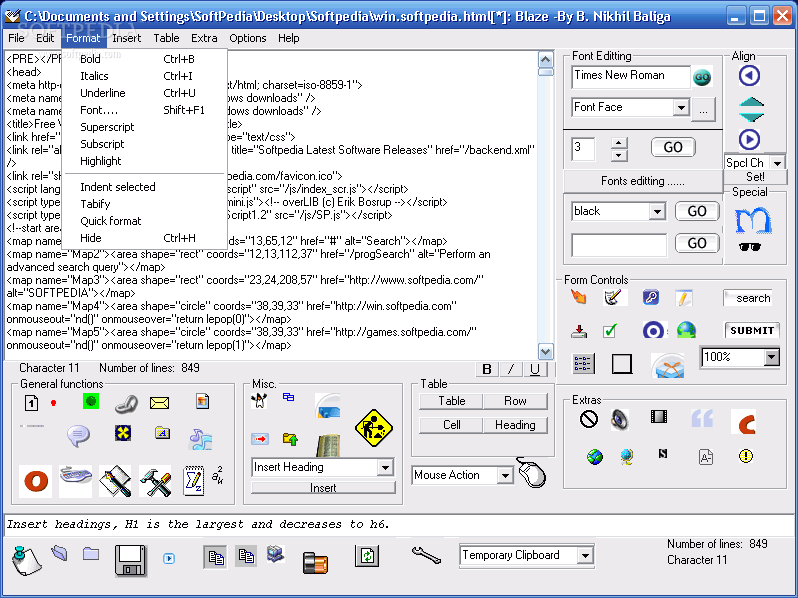The height and width of the screenshot is (598, 798).
Task: Click the speech bubble comment icon
Action: pyautogui.click(x=78, y=436)
